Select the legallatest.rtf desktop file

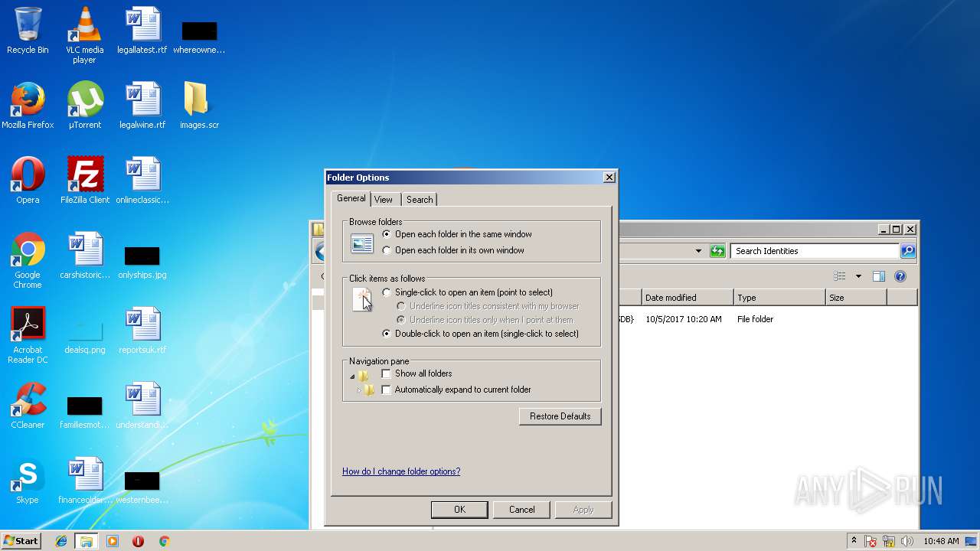coord(142,31)
